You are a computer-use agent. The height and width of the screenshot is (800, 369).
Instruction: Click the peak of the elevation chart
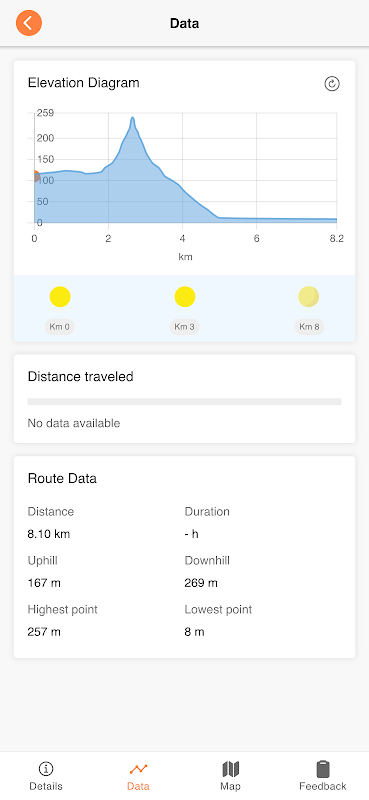[133, 118]
